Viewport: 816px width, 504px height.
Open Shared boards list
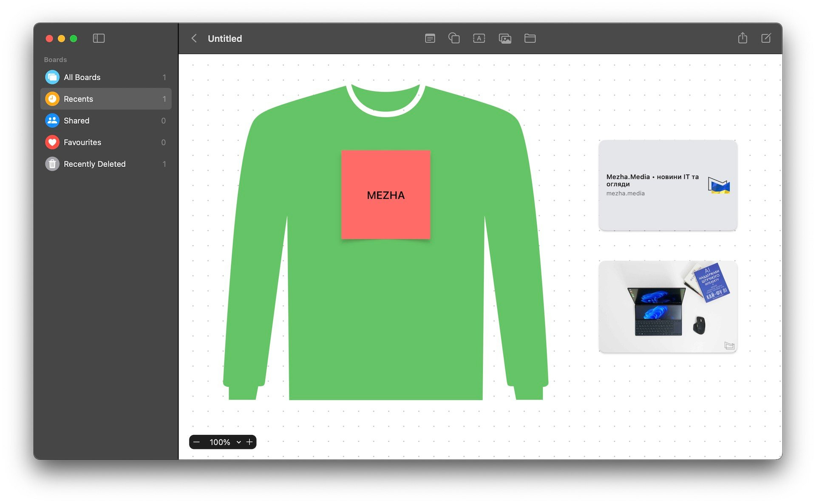[106, 121]
